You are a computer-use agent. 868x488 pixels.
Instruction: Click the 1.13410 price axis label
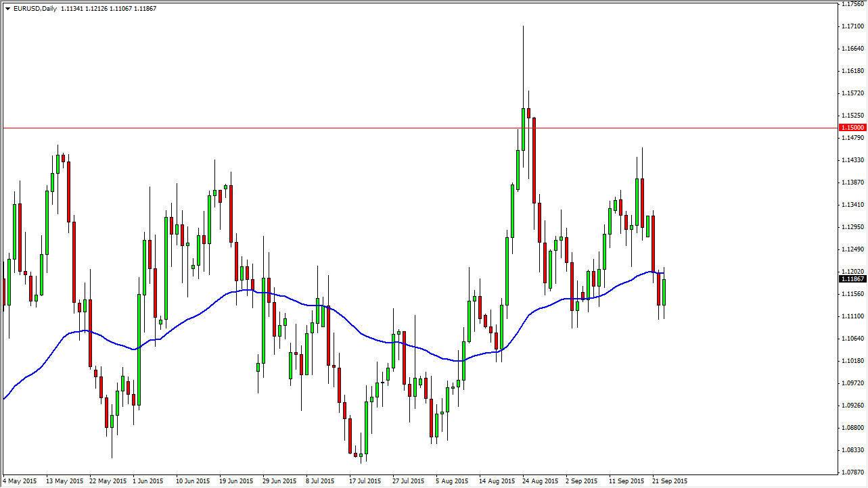click(x=853, y=205)
